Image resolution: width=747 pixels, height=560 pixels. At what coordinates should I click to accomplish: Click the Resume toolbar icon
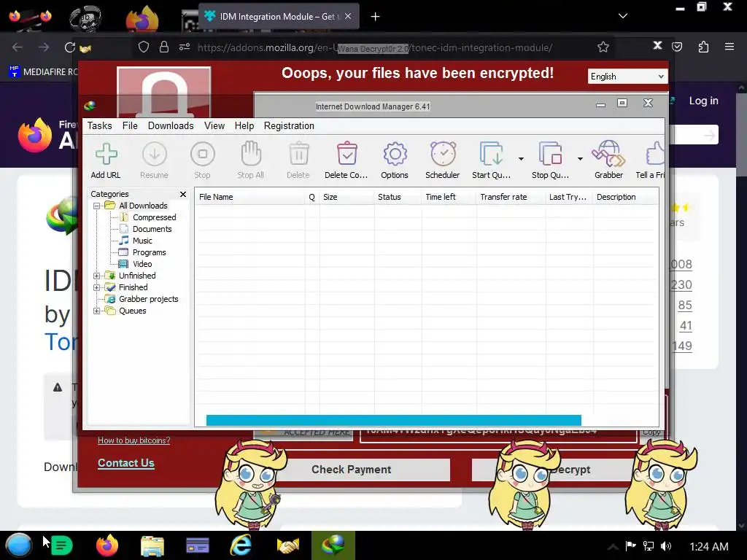tap(155, 160)
